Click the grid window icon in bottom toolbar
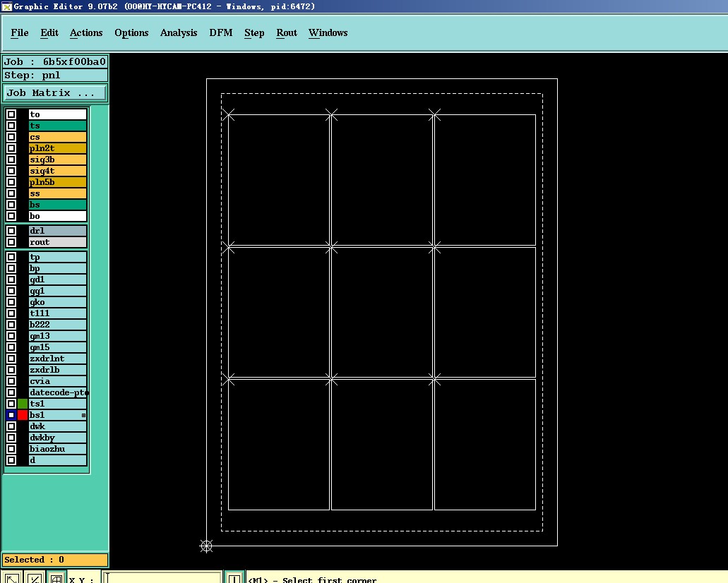Screen dimensions: 728x583 [x=56, y=578]
